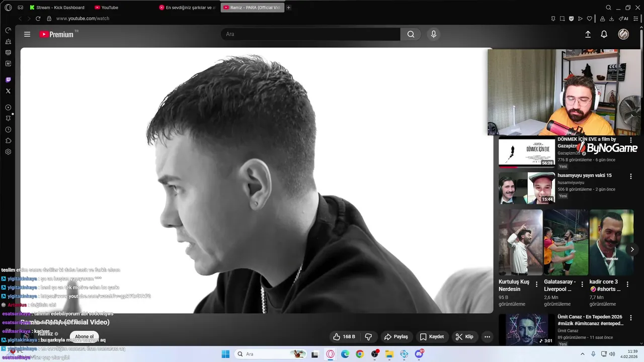Open options for kadir core 3 short
This screenshot has width=644, height=362.
pyautogui.click(x=628, y=285)
